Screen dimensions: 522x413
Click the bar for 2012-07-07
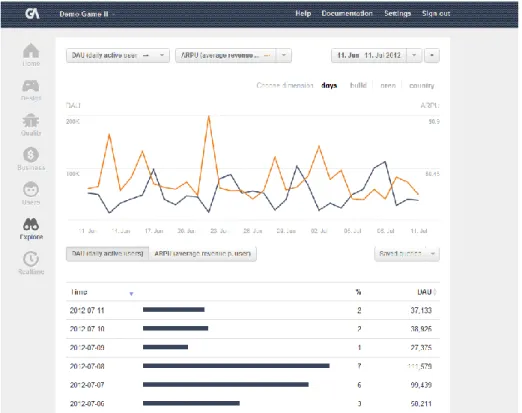[x=226, y=384]
